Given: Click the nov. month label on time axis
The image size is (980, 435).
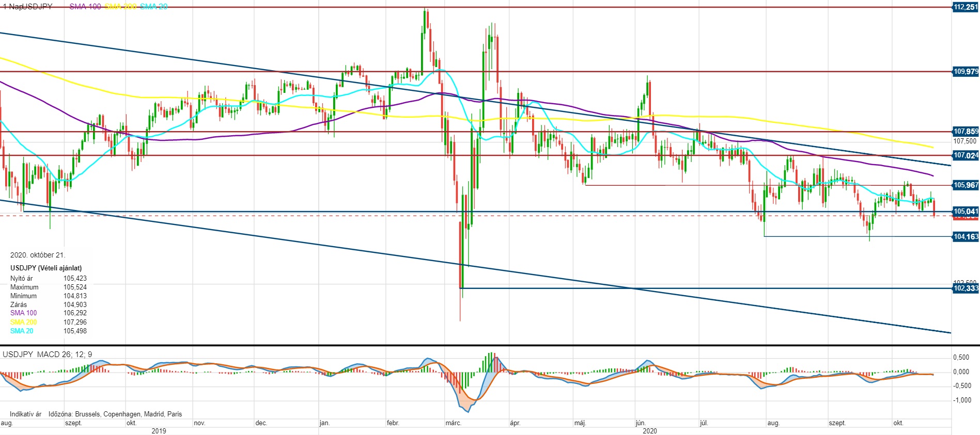Looking at the screenshot, I should [x=199, y=423].
